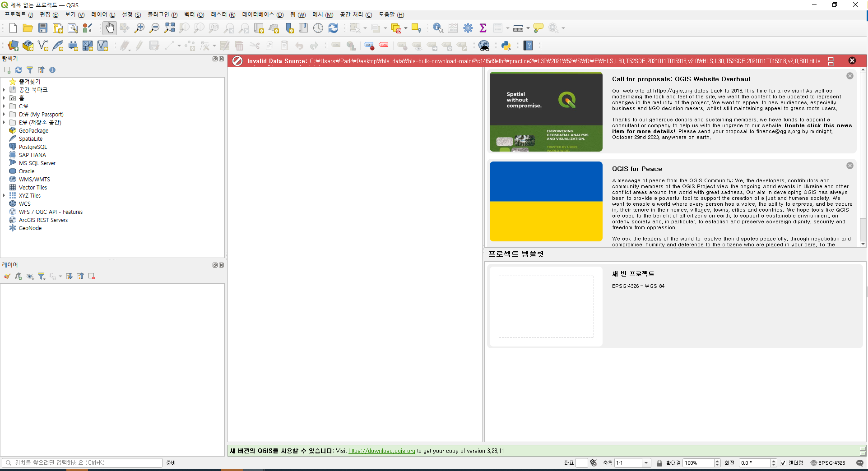Viewport: 868px width, 471px height.
Task: Expand the C:\ drive in Browser
Action: click(4, 106)
